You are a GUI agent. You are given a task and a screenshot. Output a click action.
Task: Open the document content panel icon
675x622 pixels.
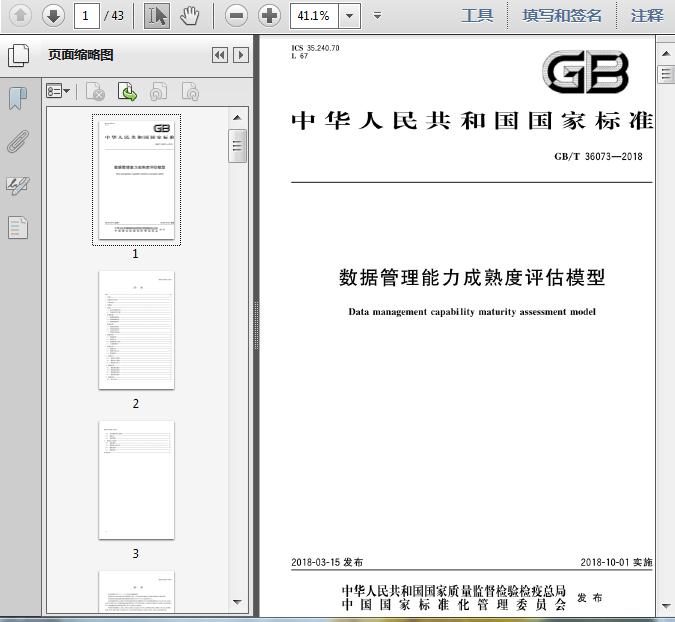tap(18, 227)
